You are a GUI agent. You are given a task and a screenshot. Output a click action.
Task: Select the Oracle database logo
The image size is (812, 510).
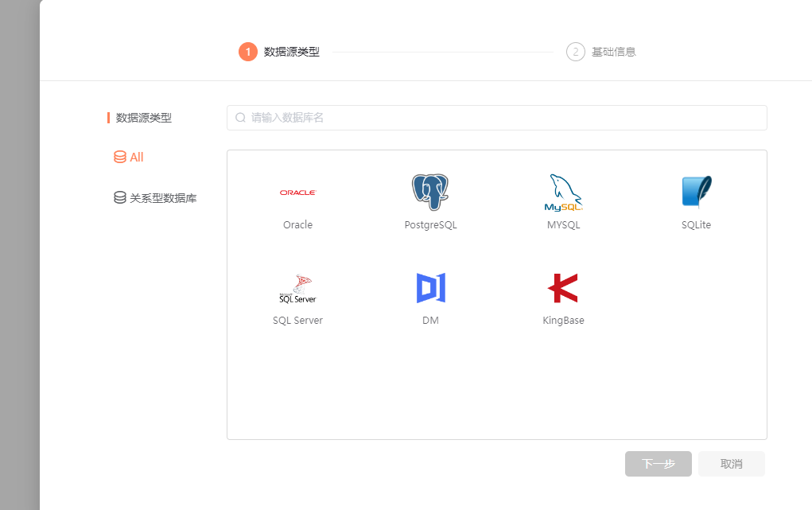pos(297,193)
